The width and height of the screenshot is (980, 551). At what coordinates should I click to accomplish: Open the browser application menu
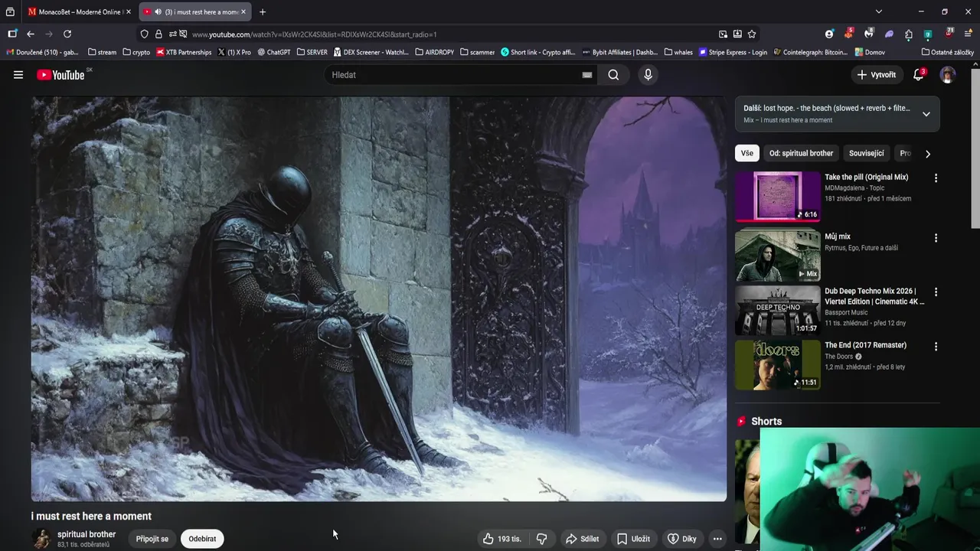[968, 34]
